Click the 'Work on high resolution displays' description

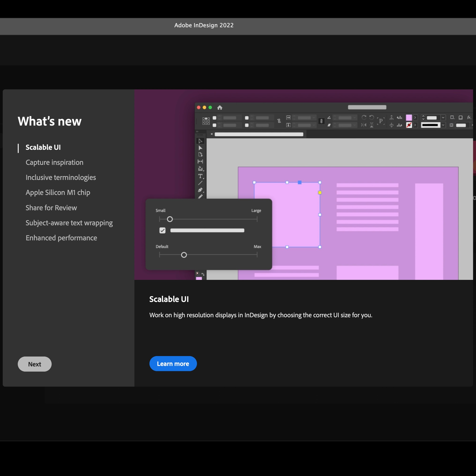coord(261,315)
